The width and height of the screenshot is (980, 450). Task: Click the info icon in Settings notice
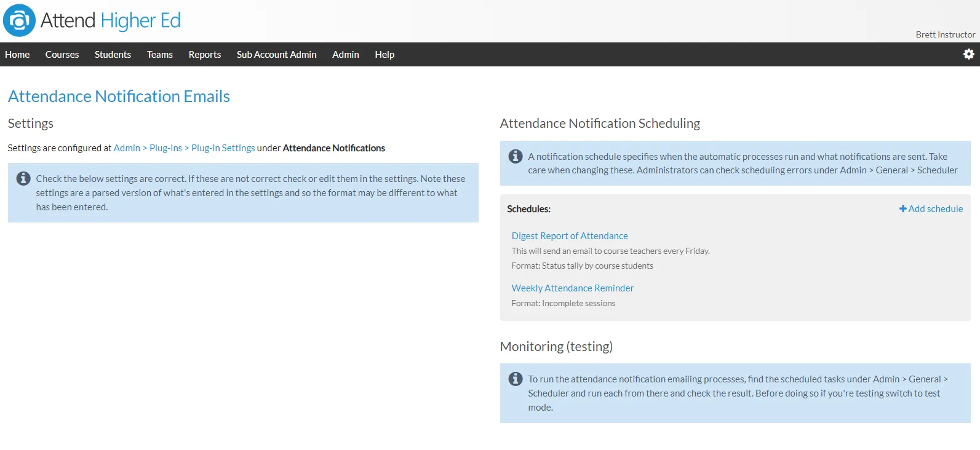click(23, 178)
